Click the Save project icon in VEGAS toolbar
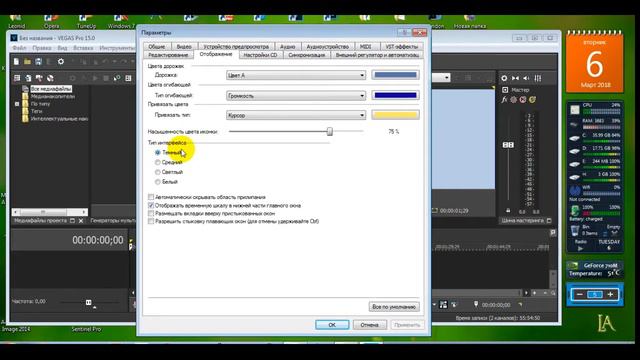 tap(38, 62)
